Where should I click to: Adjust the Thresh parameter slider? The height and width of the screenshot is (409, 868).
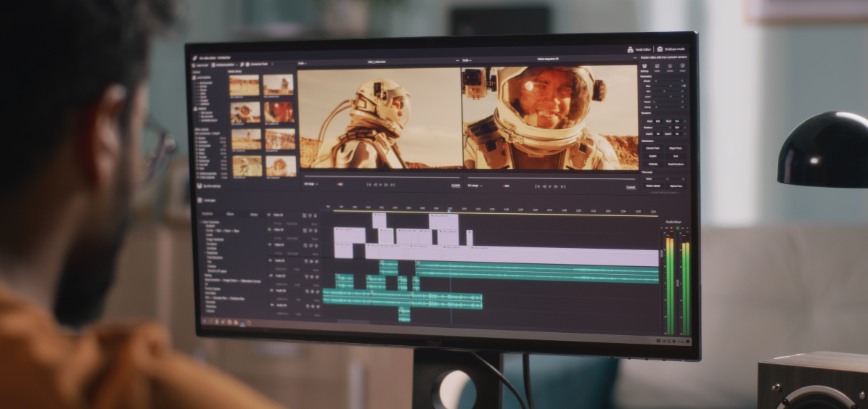point(665,102)
